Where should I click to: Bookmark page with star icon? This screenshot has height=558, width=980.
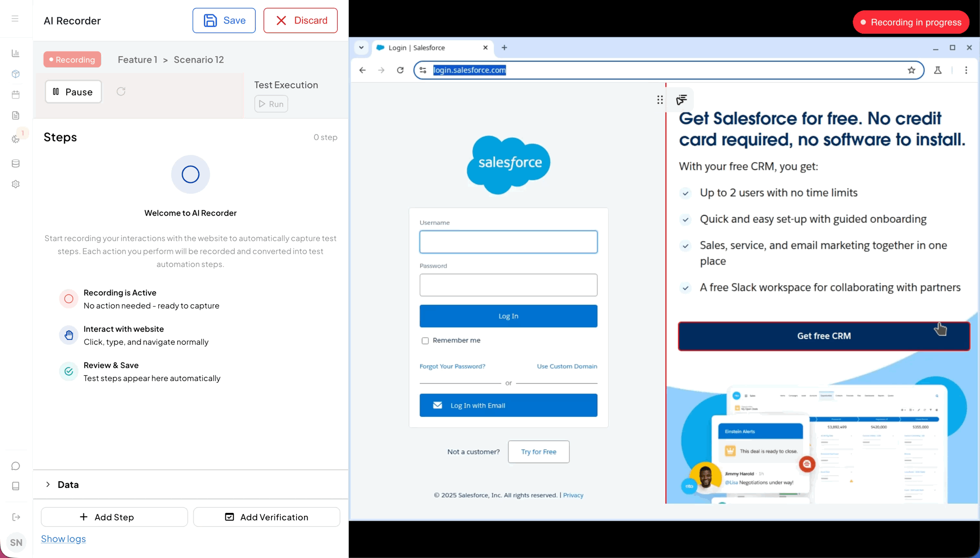[x=911, y=70]
